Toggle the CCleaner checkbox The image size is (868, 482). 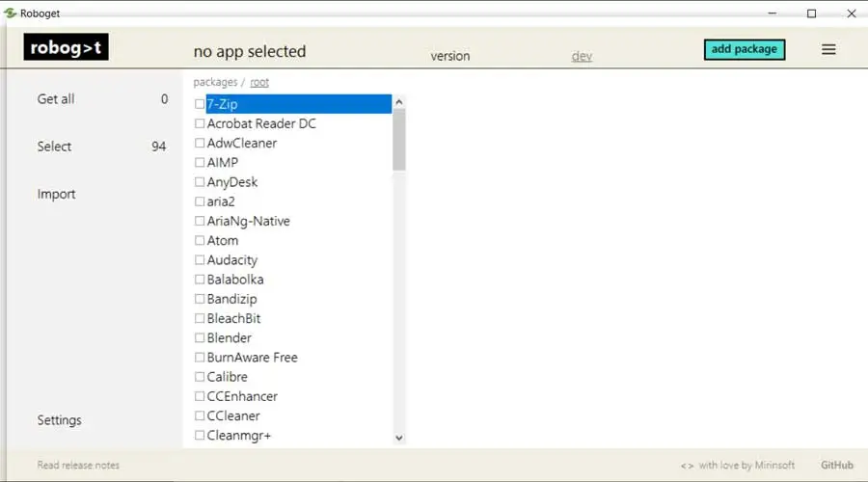(x=200, y=416)
